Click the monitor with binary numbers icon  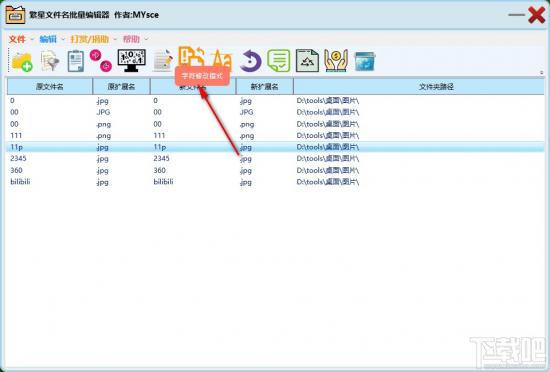132,61
